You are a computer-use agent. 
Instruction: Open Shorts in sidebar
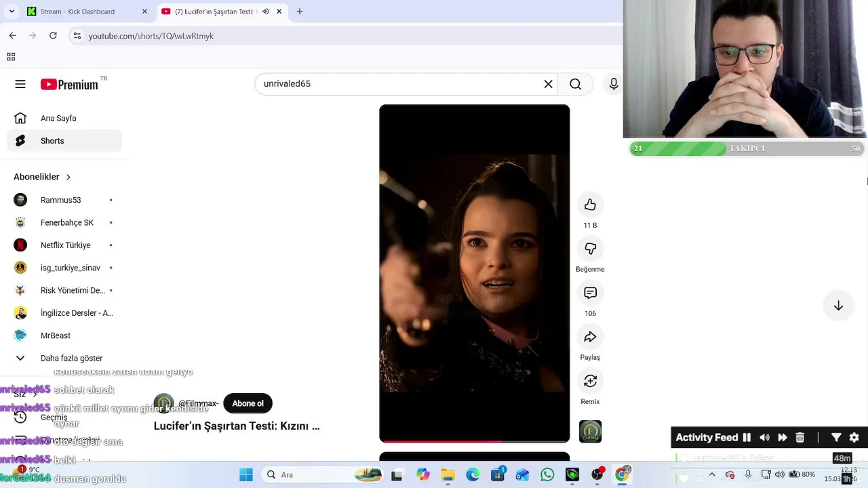click(x=64, y=141)
